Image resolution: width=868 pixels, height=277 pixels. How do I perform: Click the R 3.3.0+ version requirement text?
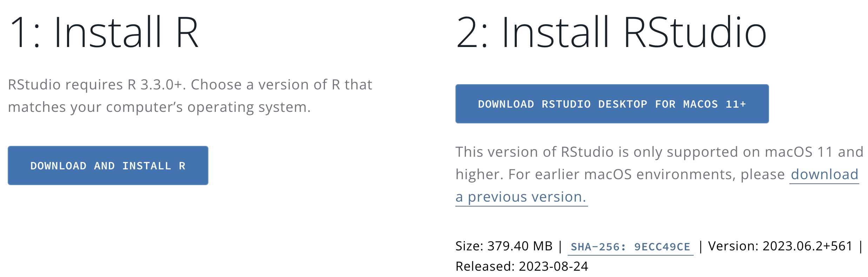coord(156,85)
